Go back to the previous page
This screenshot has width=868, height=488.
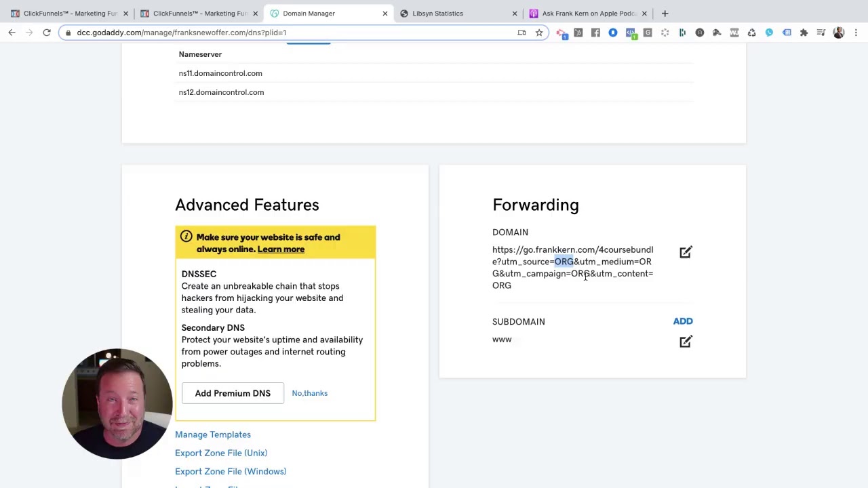point(12,33)
